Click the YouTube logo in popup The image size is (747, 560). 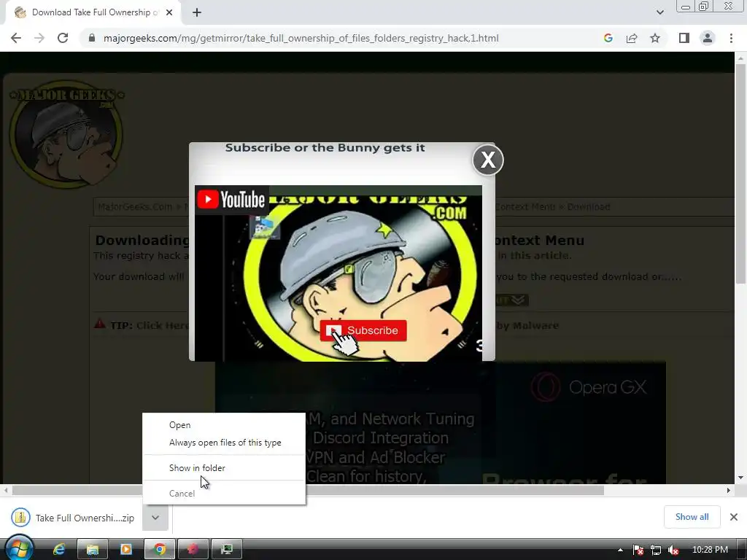pos(231,199)
